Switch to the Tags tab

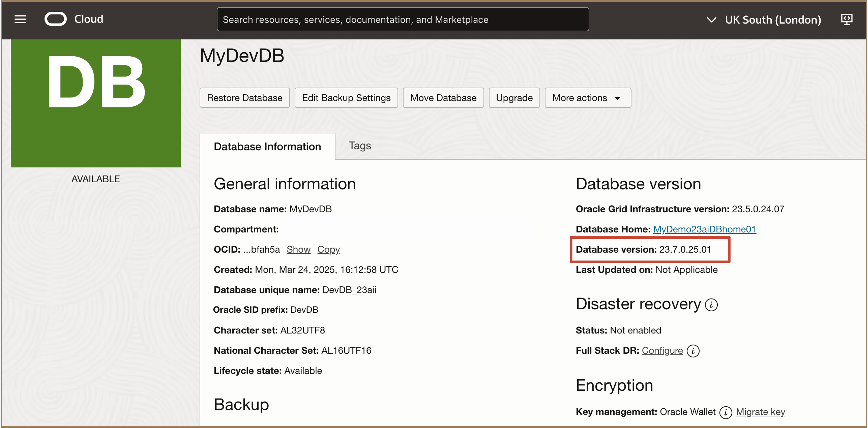[x=359, y=145]
